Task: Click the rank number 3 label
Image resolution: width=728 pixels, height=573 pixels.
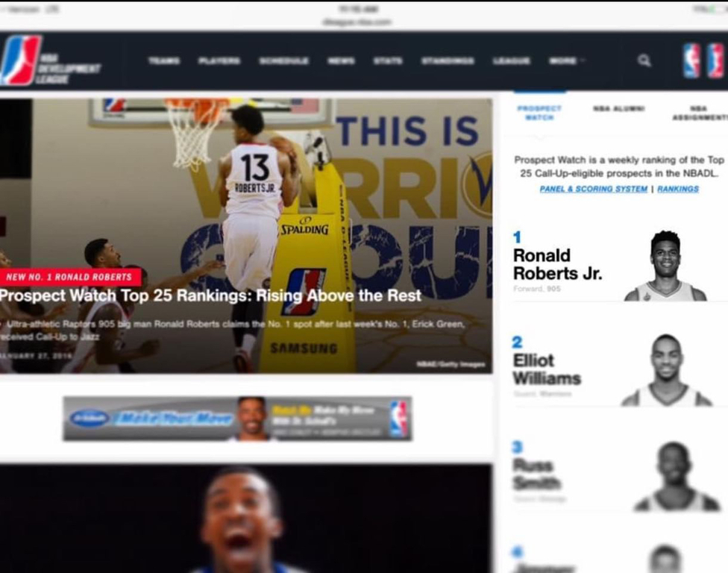Action: (x=517, y=447)
